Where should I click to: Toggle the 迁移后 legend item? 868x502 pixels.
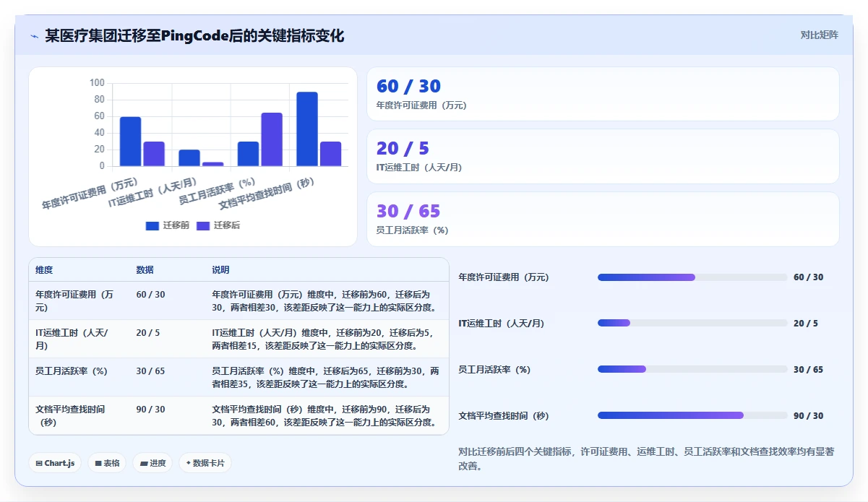point(218,225)
